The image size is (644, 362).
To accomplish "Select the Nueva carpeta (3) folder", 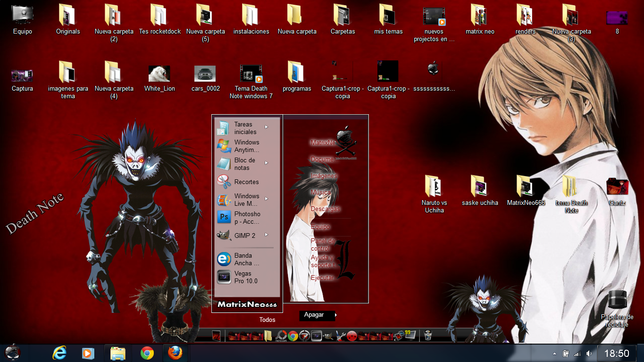I will (571, 23).
